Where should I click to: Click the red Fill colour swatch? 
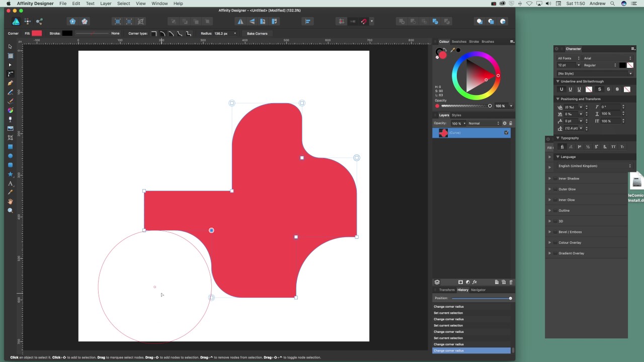point(37,33)
